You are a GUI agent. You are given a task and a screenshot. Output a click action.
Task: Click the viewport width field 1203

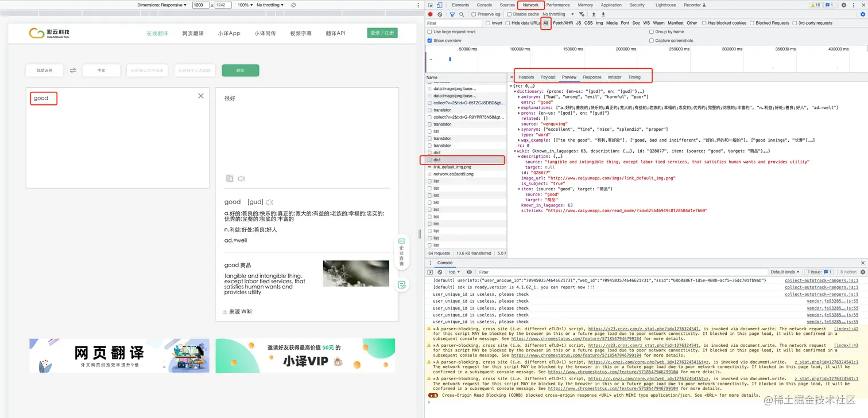click(x=200, y=5)
